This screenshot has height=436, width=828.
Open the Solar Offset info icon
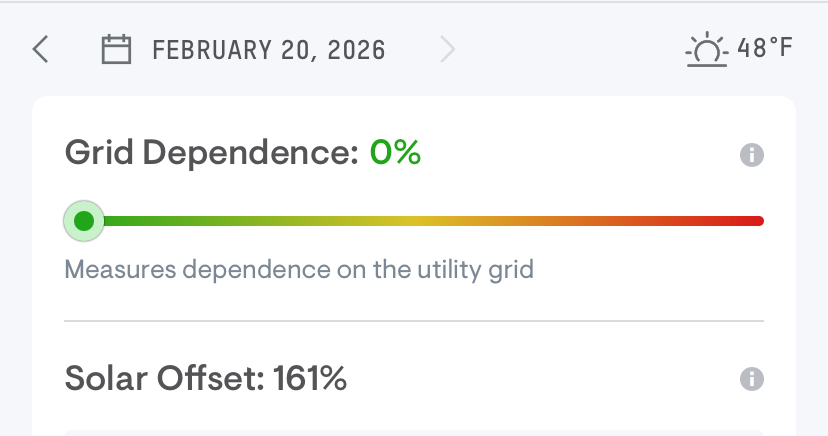pyautogui.click(x=751, y=379)
